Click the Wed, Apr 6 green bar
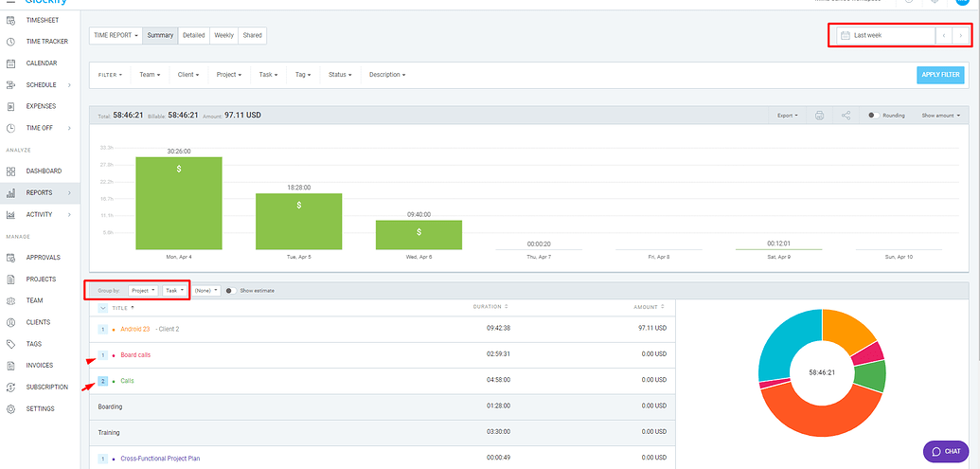 click(419, 235)
